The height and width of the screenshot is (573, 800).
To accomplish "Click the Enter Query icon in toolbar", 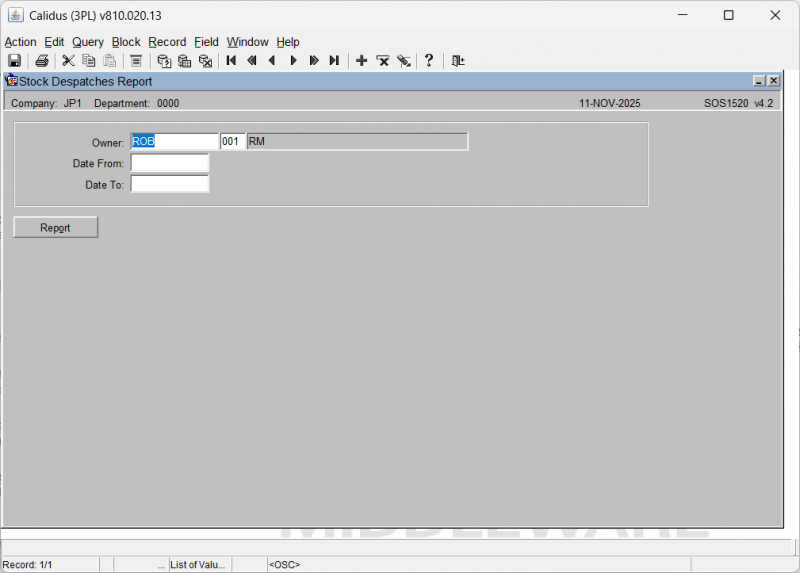I will coord(164,61).
